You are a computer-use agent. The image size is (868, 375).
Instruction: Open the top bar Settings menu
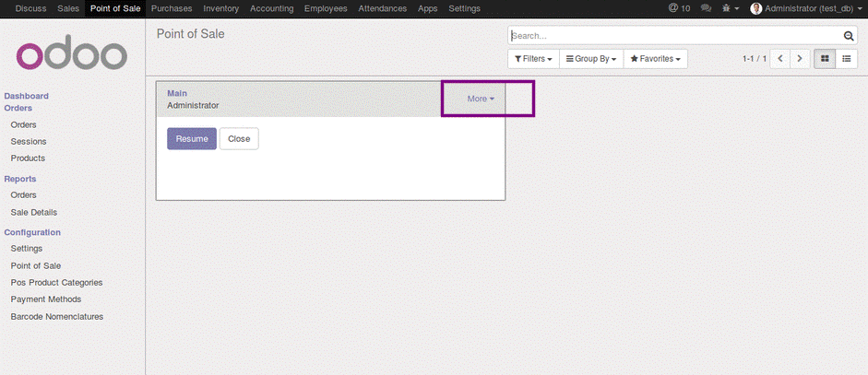pyautogui.click(x=465, y=8)
